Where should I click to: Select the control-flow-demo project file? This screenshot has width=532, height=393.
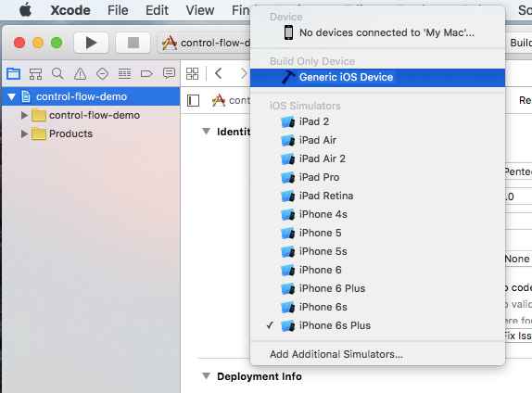coord(91,96)
